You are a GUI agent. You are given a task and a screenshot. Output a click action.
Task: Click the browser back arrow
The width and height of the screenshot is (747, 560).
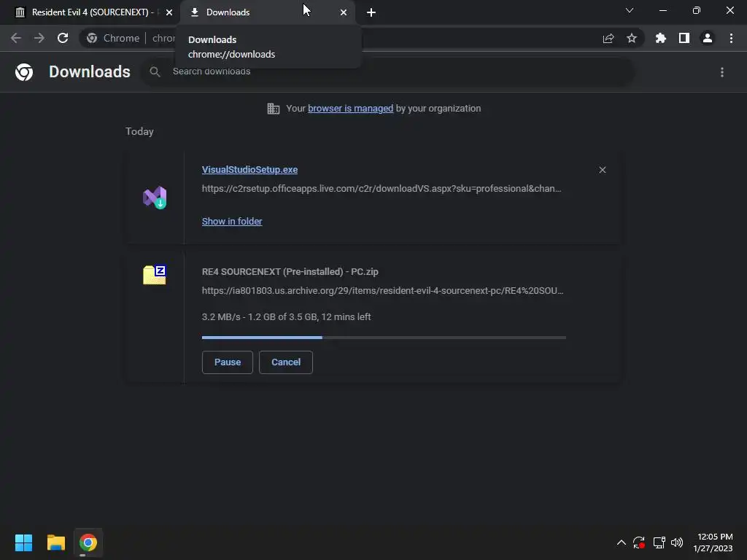click(16, 38)
